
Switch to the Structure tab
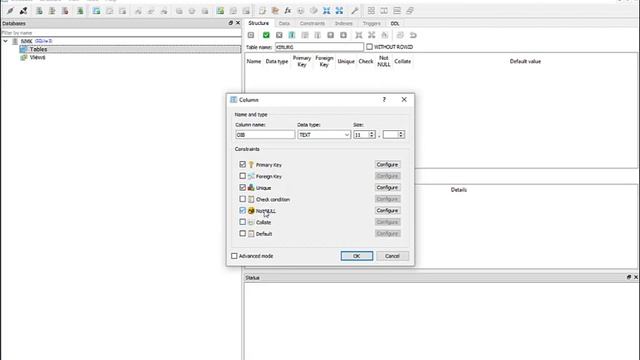[259, 23]
